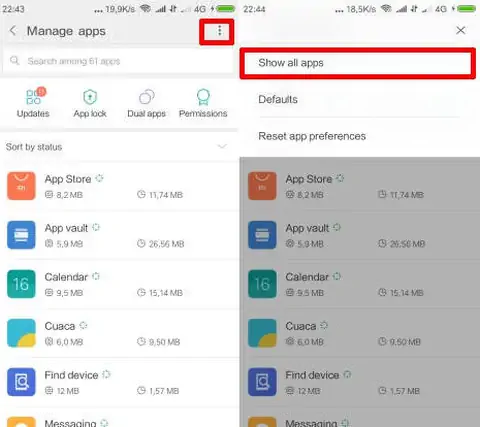Screen dimensions: 480x427
Task: Click Cuaca 9,50 MB value left
Action: pyautogui.click(x=164, y=342)
